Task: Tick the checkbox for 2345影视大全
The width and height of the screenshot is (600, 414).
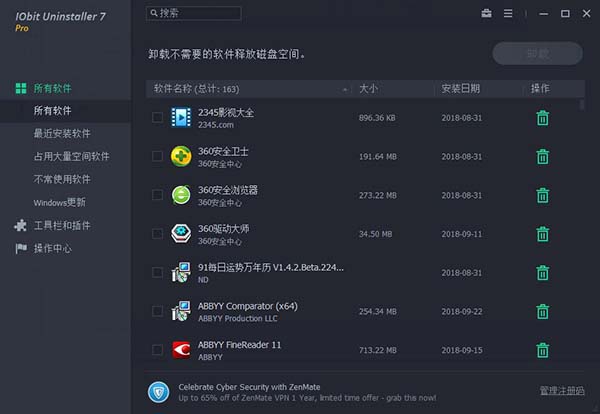Action: [157, 117]
